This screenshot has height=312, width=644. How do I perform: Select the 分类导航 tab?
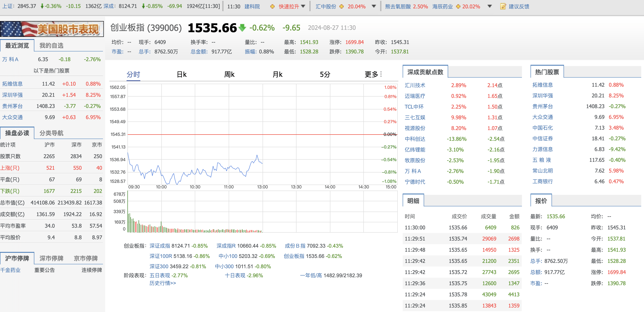51,133
